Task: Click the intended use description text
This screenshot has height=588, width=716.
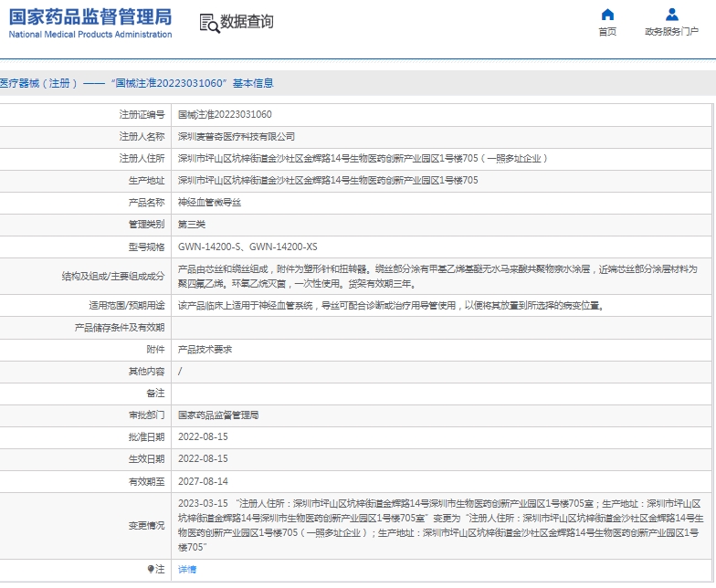Action: (391, 305)
